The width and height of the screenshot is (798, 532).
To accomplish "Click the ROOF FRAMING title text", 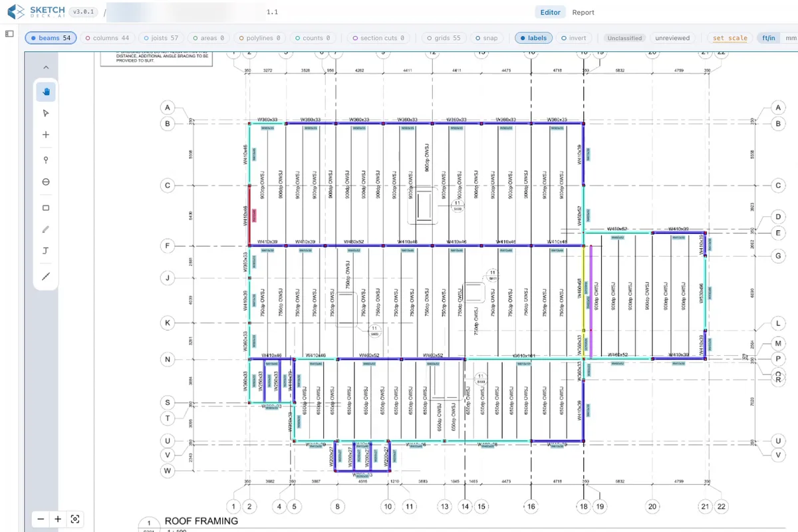I will click(201, 521).
